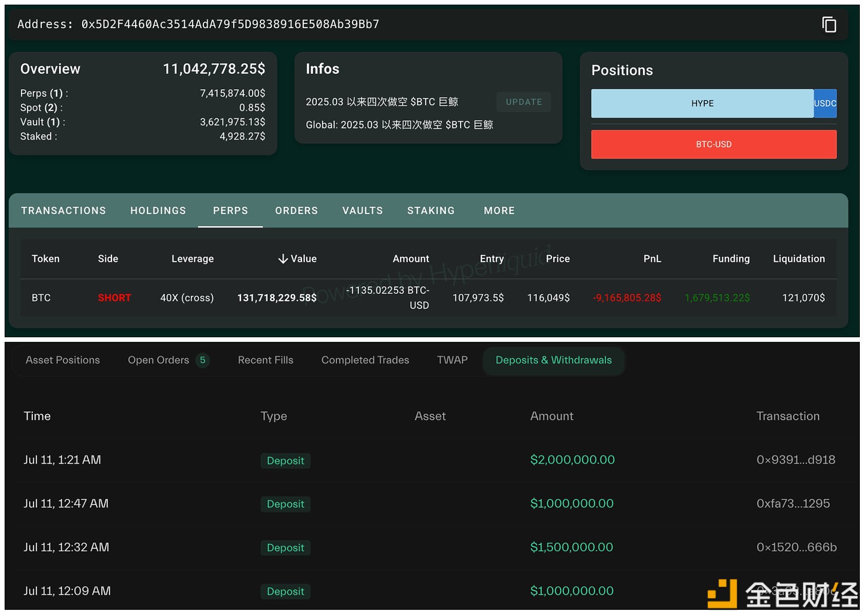Expand the MORE tab menu
The height and width of the screenshot is (616, 866).
click(499, 210)
